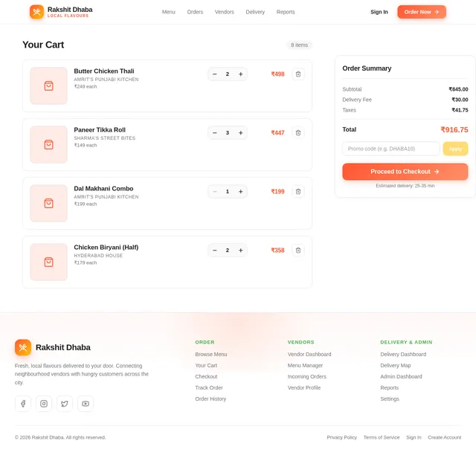Open Track Order footer link
The image size is (476, 455).
point(209,388)
